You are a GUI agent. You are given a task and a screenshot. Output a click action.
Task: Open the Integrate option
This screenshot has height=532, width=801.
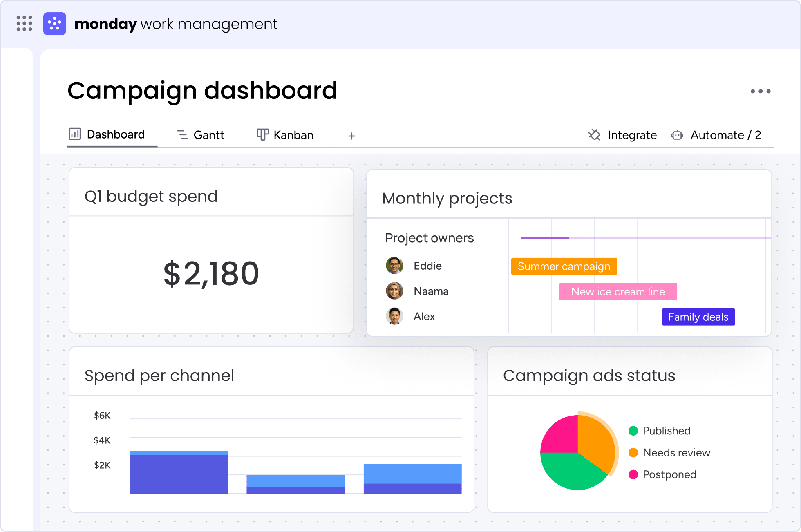coord(632,135)
